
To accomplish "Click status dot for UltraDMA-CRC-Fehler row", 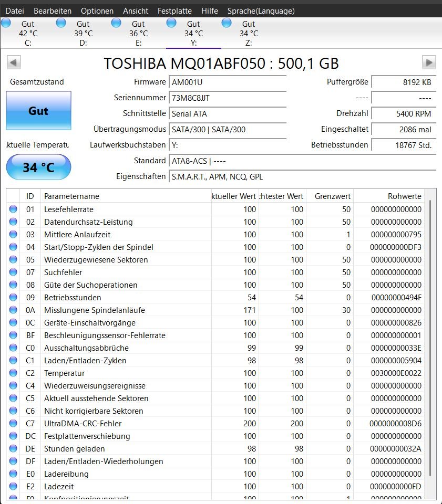I will click(13, 423).
